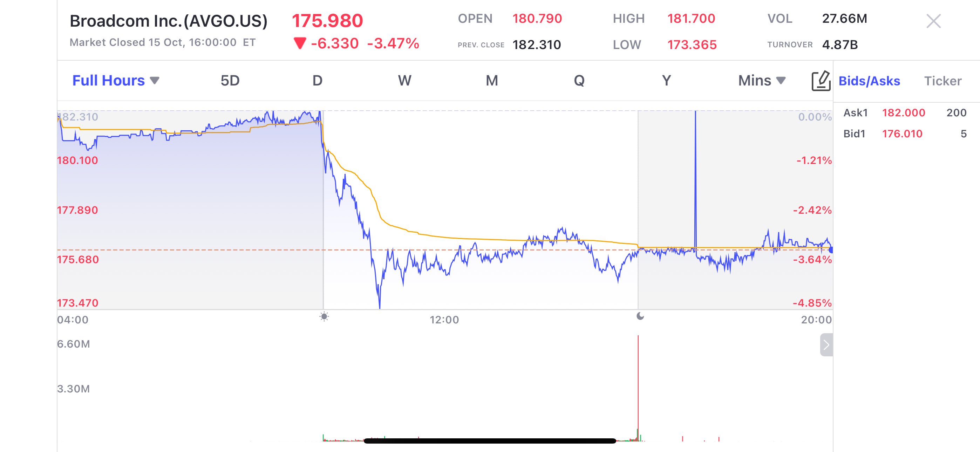
Task: Click the sun market-open marker icon
Action: 324,316
